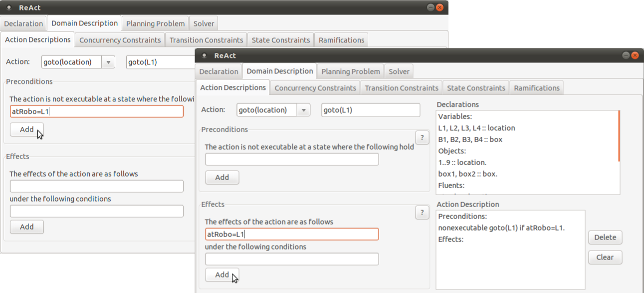This screenshot has width=644, height=293.
Task: Close the front ReAct window
Action: (635, 55)
